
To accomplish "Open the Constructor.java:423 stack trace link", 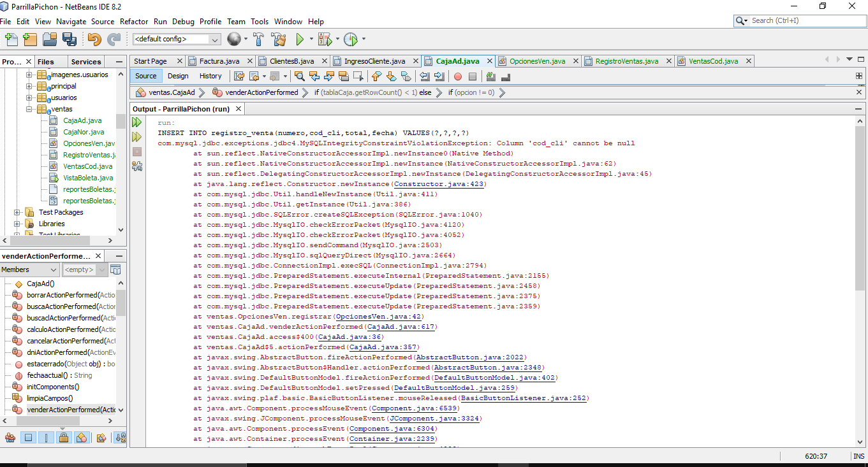I will pos(439,183).
